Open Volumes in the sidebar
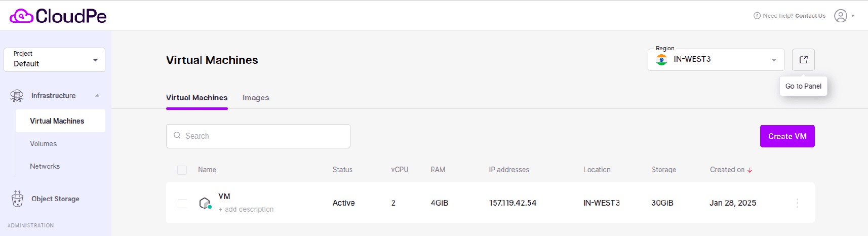The width and height of the screenshot is (868, 236). point(44,144)
